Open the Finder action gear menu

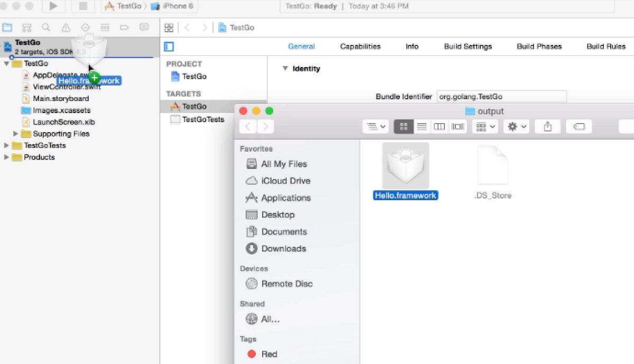click(x=516, y=126)
